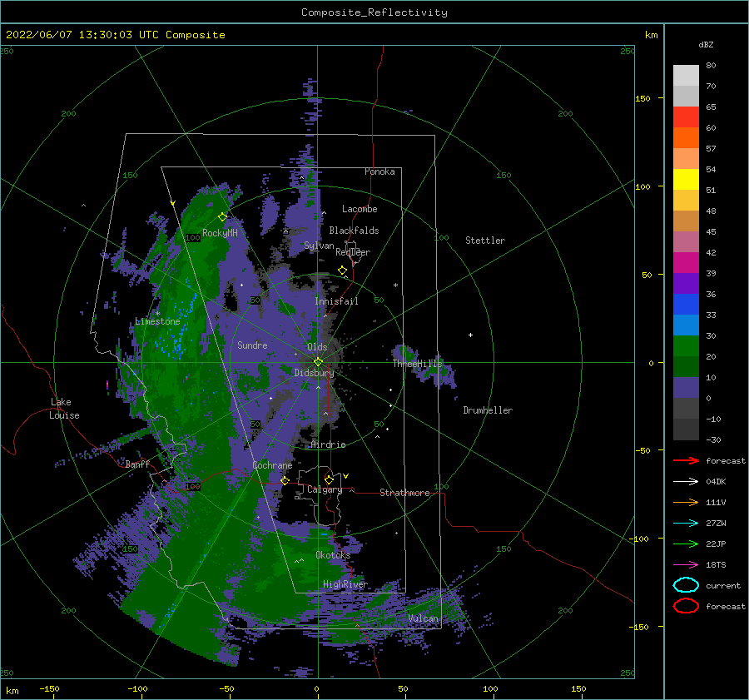Click the Didsbury label
The height and width of the screenshot is (700, 749).
[314, 373]
